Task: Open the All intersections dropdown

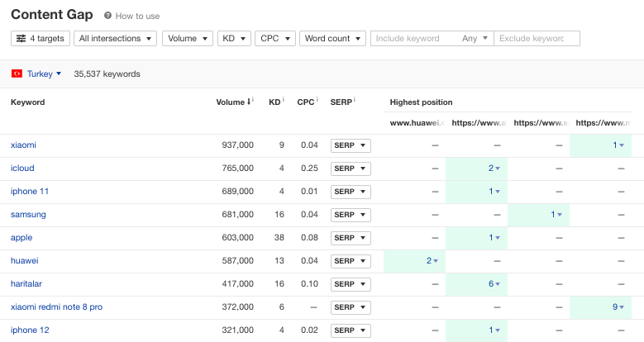Action: pyautogui.click(x=116, y=39)
